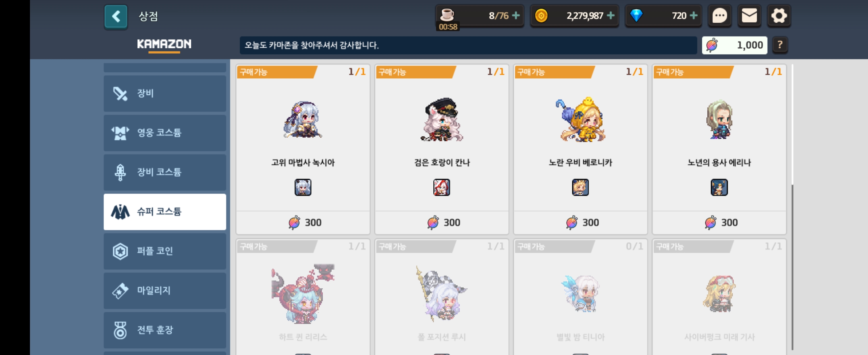This screenshot has height=355, width=868.
Task: Buy 노란 우비 베로니카 for 300
Action: click(580, 223)
